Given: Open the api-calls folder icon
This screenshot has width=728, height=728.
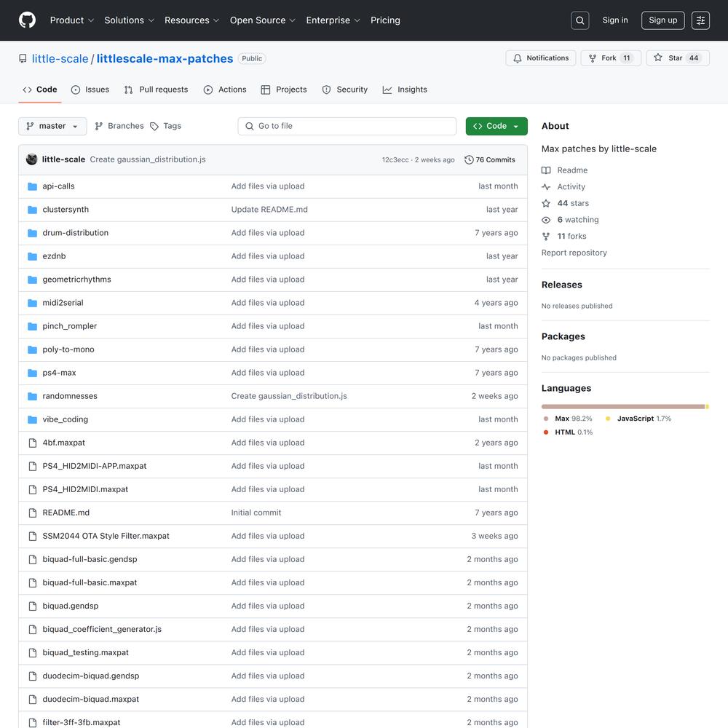Looking at the screenshot, I should 33,186.
